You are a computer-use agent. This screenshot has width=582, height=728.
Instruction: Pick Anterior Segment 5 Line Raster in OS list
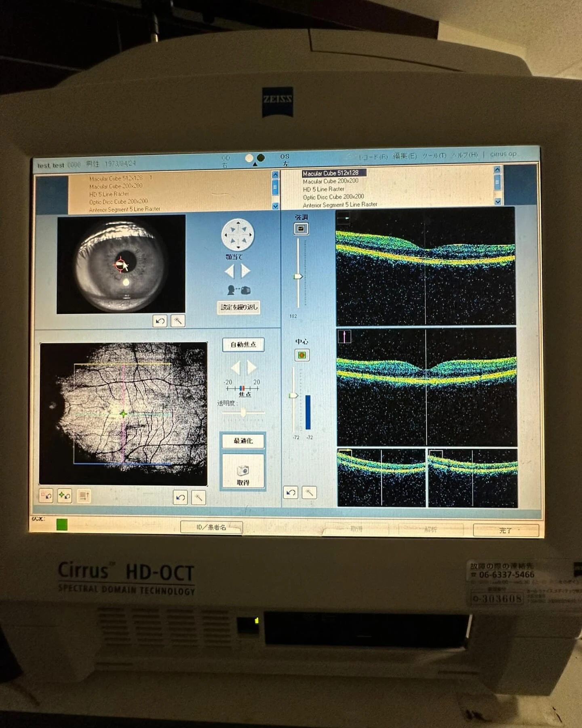coord(340,205)
